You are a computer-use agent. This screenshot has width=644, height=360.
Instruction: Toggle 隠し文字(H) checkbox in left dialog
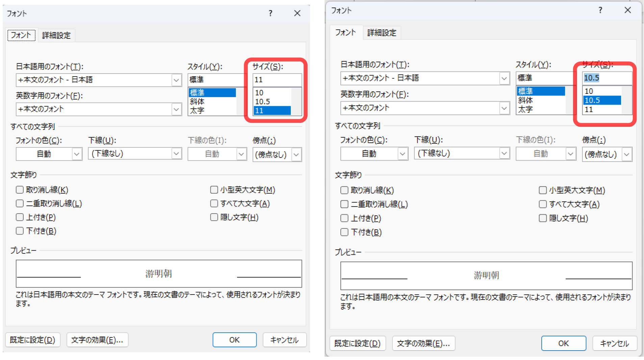(214, 217)
